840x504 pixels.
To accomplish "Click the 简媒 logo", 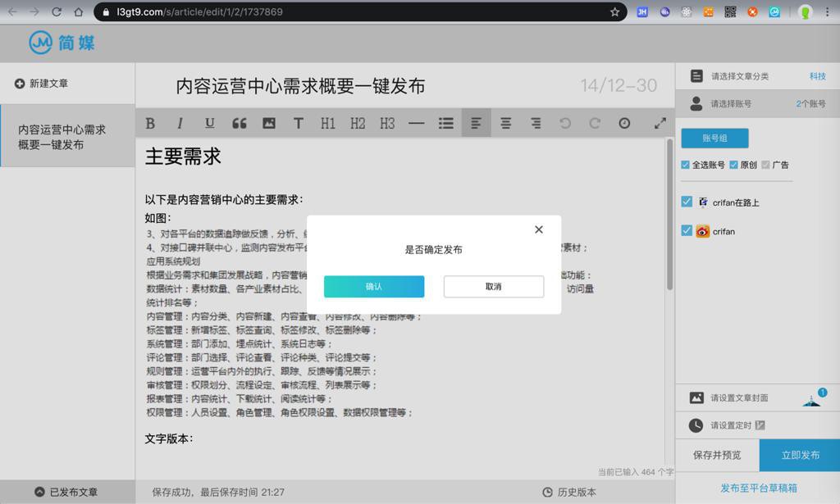I will (62, 43).
